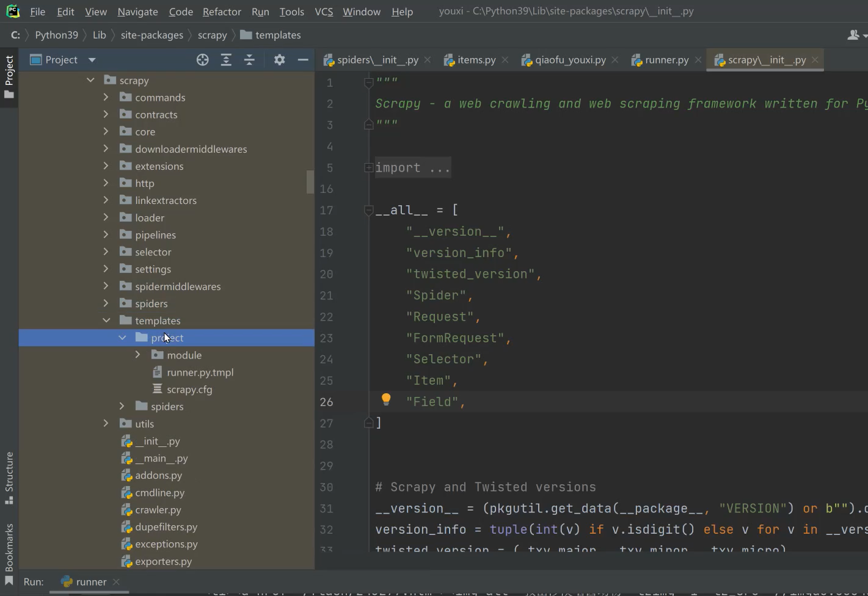Close the spiders\__init__.py tab
868x596 pixels.
pyautogui.click(x=428, y=60)
